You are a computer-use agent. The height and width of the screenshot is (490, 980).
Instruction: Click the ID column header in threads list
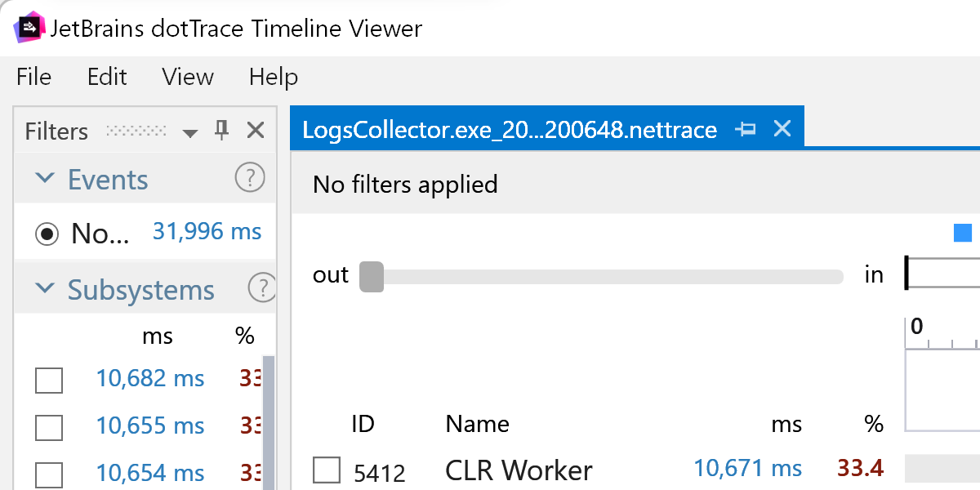(x=363, y=424)
